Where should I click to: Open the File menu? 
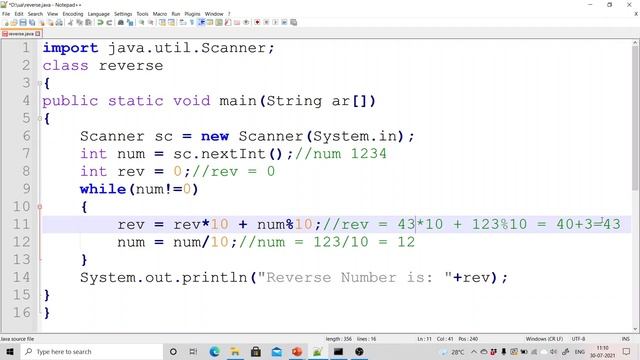6,14
